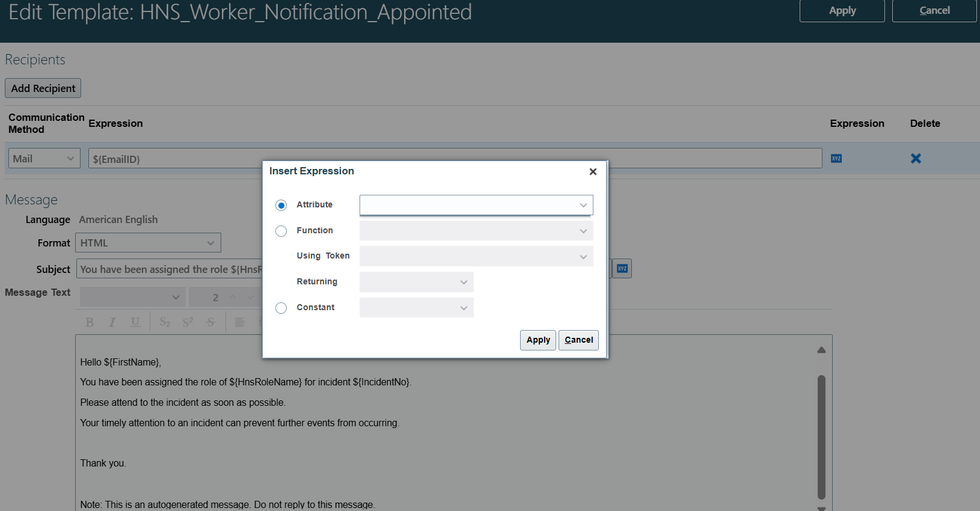Screen dimensions: 980x511
Task: Toggle Underline formatting
Action: click(x=135, y=322)
